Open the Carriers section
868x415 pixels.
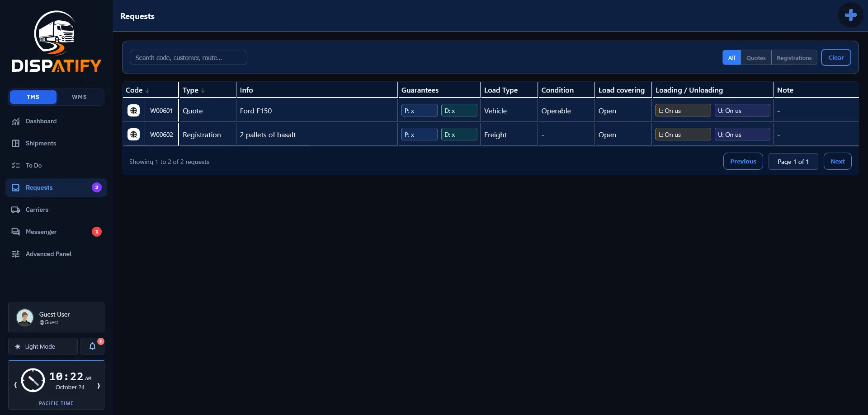click(x=56, y=210)
